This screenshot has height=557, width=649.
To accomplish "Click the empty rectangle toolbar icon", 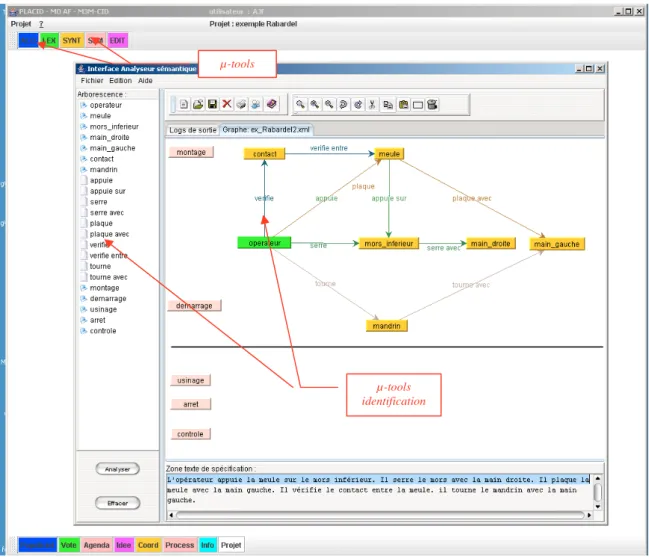I will point(418,105).
